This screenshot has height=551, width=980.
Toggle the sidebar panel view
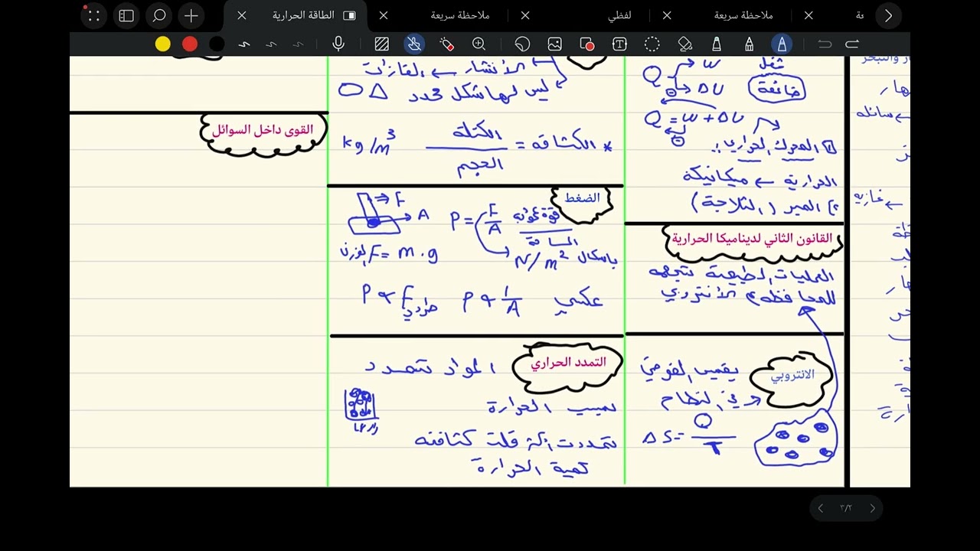[126, 15]
